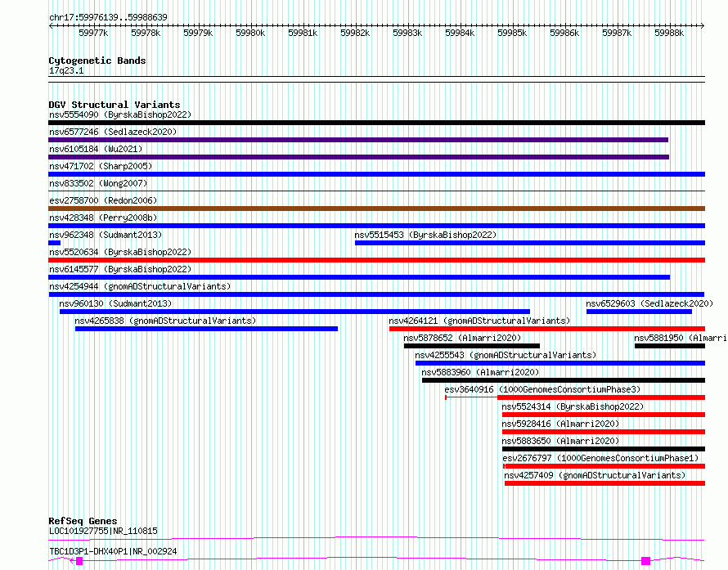Click the nsv833502 (Wong2007) label
Image resolution: width=728 pixels, height=570 pixels.
(98, 183)
